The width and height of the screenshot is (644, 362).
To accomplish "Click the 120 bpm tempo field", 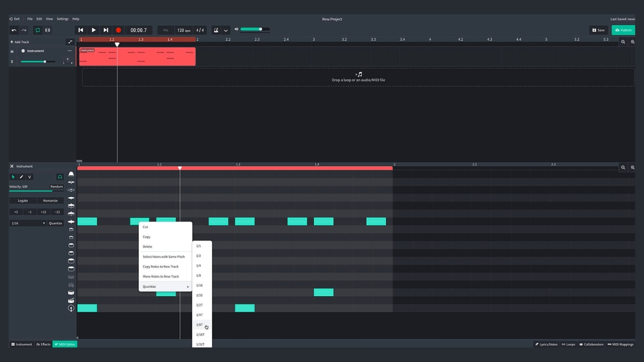I will (x=184, y=30).
